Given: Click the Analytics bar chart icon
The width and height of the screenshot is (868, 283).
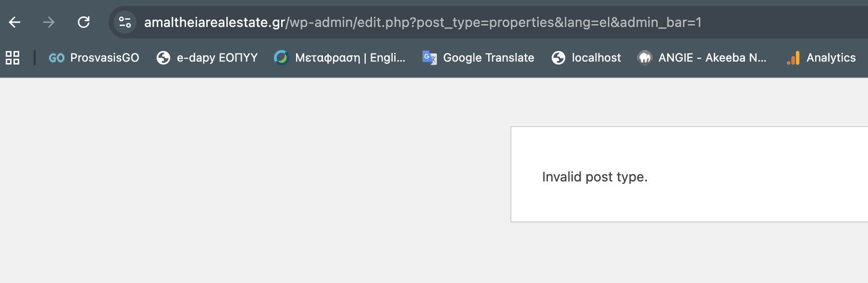Looking at the screenshot, I should click(x=794, y=58).
